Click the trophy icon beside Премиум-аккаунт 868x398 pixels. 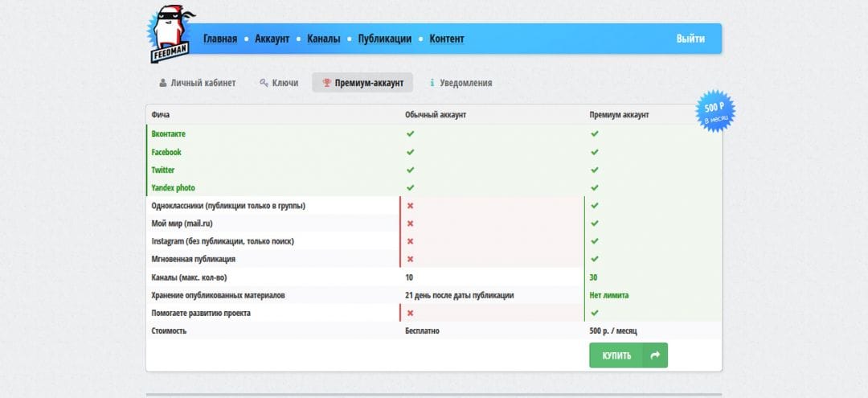(326, 83)
